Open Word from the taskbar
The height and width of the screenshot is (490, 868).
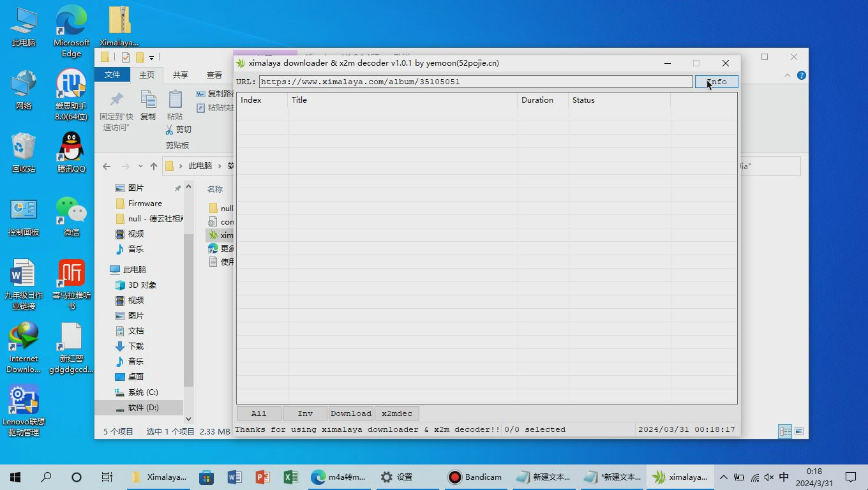click(x=234, y=477)
